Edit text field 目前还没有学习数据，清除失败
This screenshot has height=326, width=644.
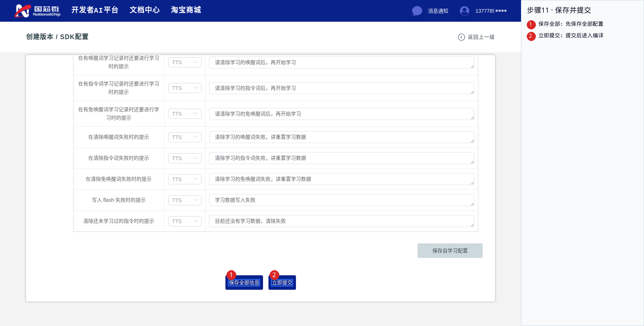tap(342, 221)
